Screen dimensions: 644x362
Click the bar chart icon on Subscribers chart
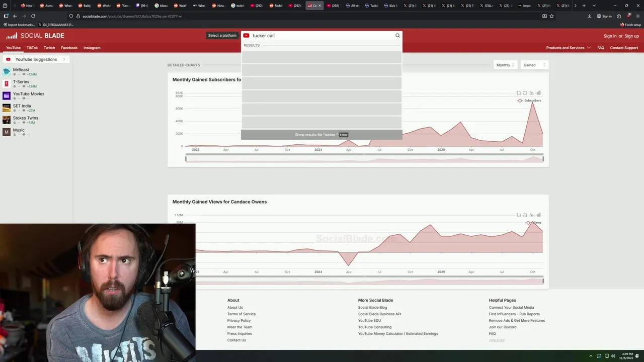click(538, 93)
